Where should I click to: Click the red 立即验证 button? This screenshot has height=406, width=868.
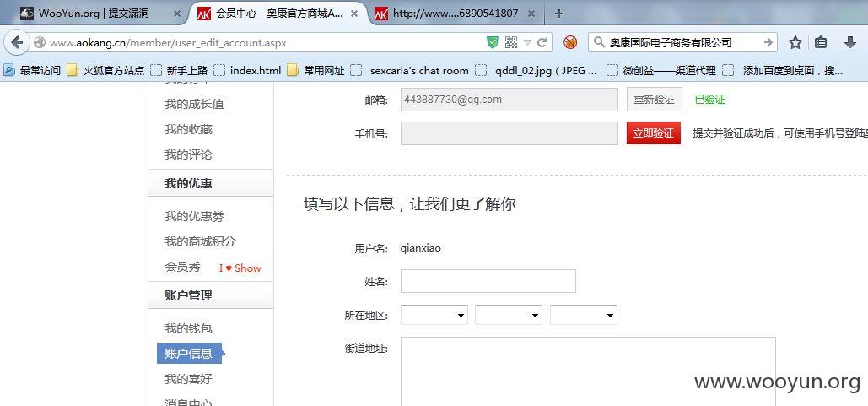pyautogui.click(x=654, y=133)
